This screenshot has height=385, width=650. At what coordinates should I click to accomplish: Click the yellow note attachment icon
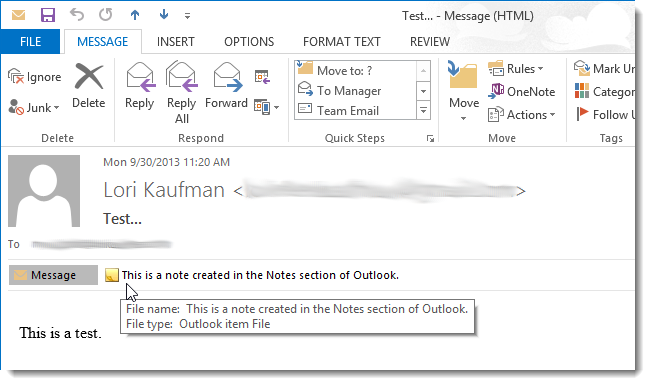(112, 275)
